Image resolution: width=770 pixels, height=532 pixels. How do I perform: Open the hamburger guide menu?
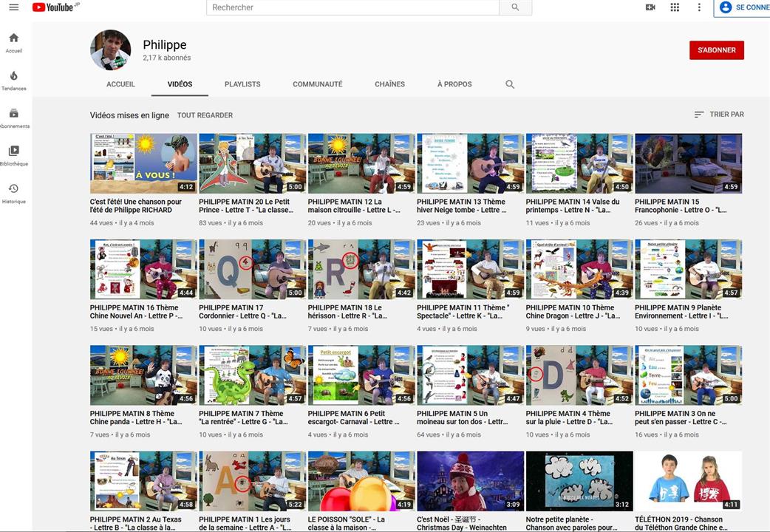point(13,7)
